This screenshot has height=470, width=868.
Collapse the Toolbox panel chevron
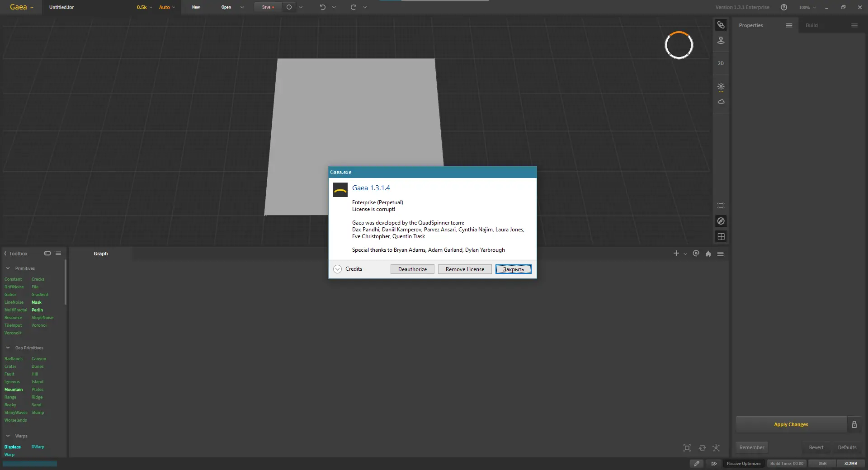(x=5, y=254)
